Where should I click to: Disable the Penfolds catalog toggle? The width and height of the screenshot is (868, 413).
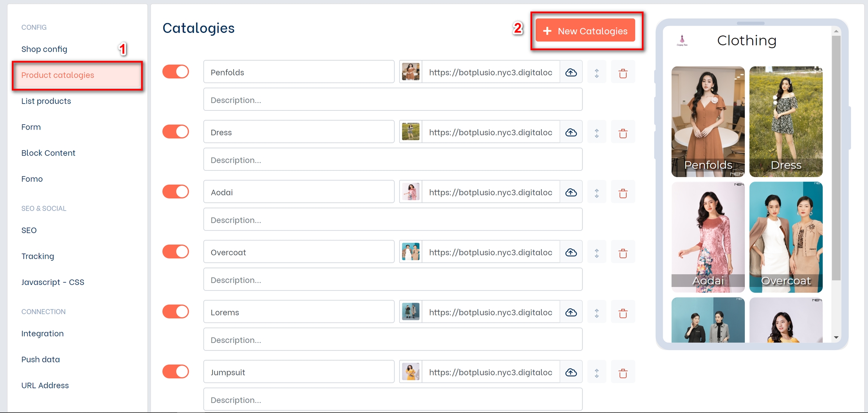176,72
